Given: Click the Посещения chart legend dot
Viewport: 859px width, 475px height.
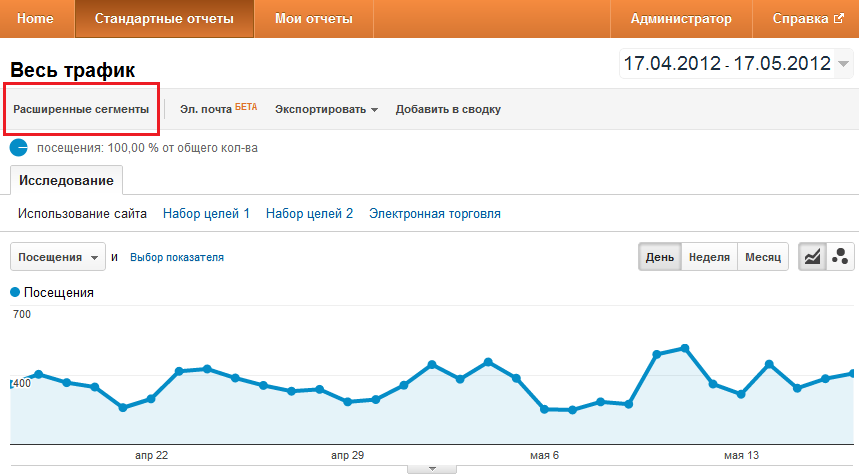Looking at the screenshot, I should (15, 292).
